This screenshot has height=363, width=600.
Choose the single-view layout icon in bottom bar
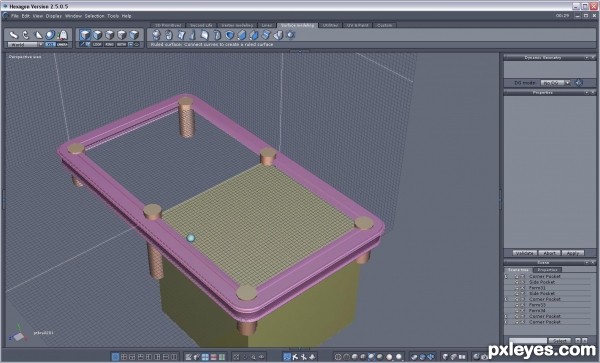(115, 357)
